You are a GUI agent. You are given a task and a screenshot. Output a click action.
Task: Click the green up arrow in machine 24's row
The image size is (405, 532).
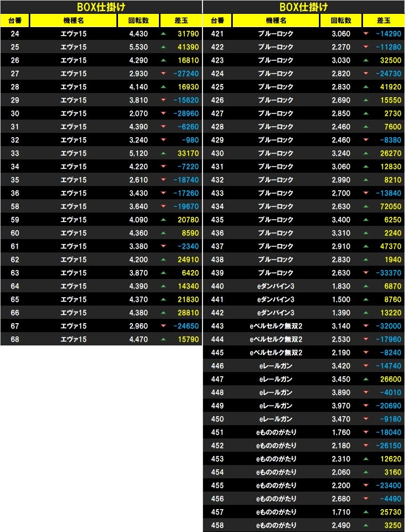pyautogui.click(x=164, y=34)
